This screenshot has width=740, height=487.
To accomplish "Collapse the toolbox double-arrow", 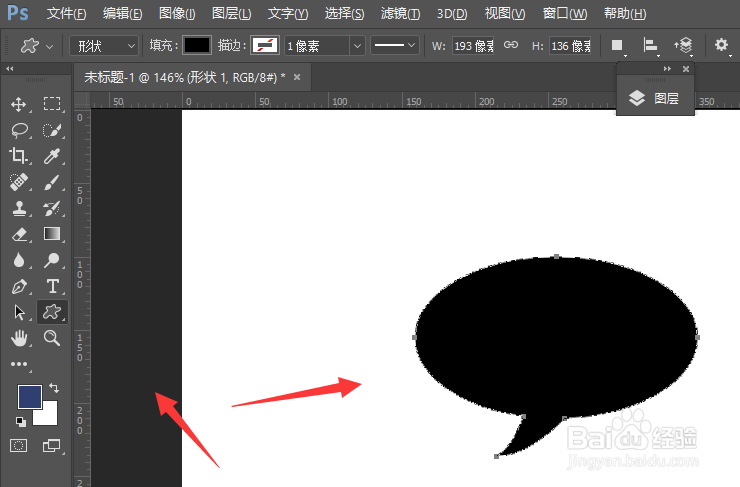I will point(9,68).
